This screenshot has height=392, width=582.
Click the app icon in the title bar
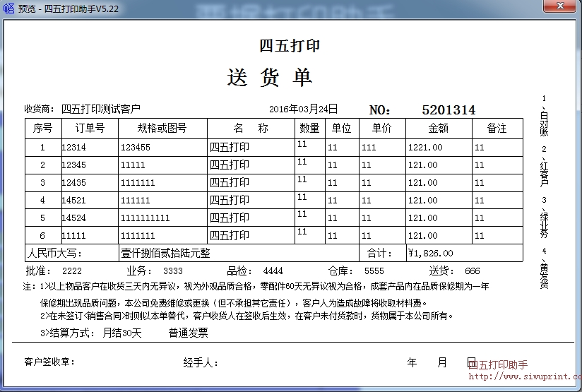pyautogui.click(x=9, y=8)
